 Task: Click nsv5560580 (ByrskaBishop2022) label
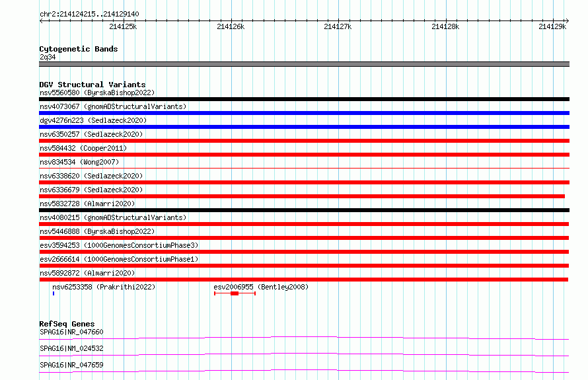click(x=97, y=93)
